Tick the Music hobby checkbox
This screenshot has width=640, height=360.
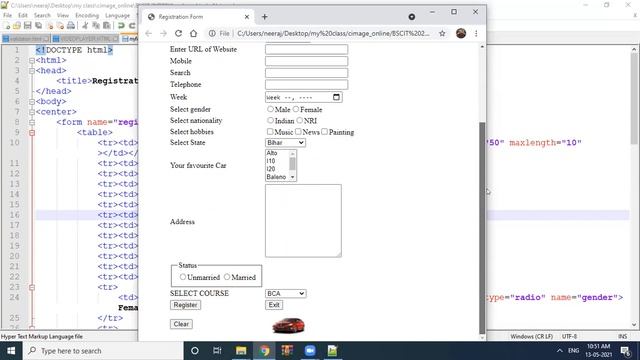[270, 131]
